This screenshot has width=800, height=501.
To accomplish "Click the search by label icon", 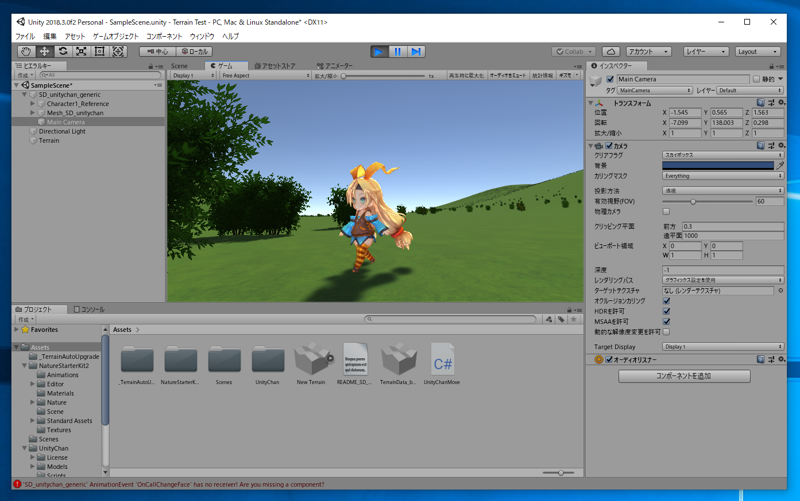I will coord(561,319).
